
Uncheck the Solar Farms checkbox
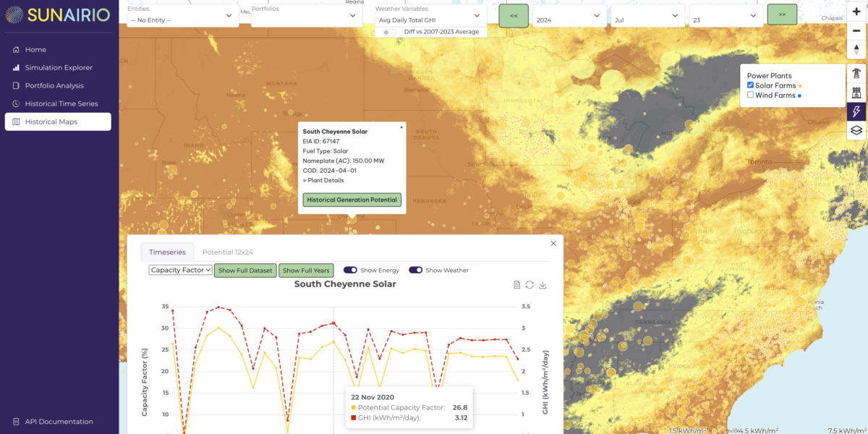pos(751,85)
